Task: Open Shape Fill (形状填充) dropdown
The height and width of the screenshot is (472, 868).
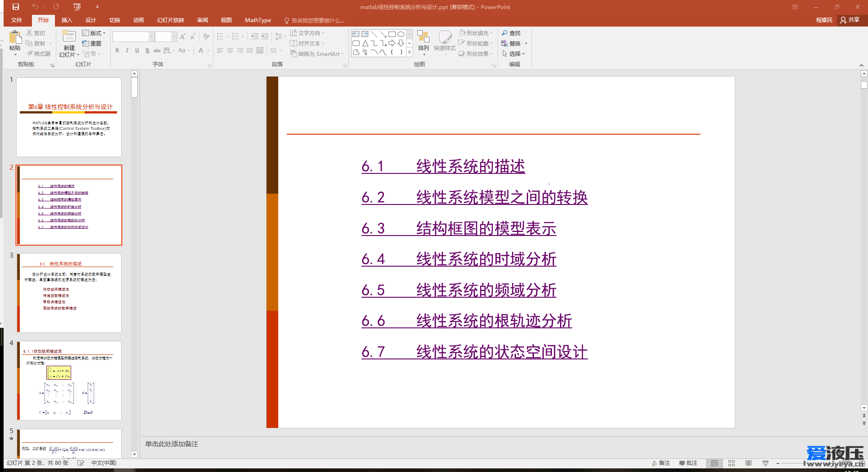Action: tap(475, 33)
